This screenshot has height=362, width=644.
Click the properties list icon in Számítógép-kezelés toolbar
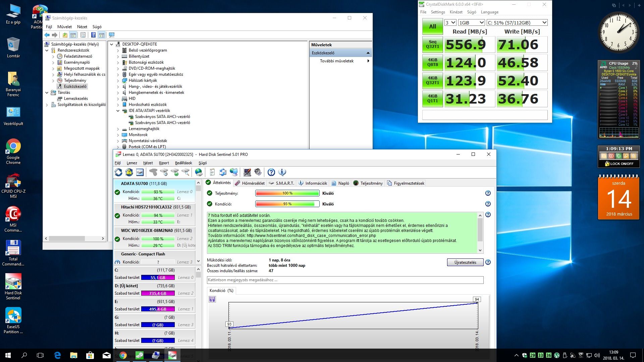[x=83, y=35]
